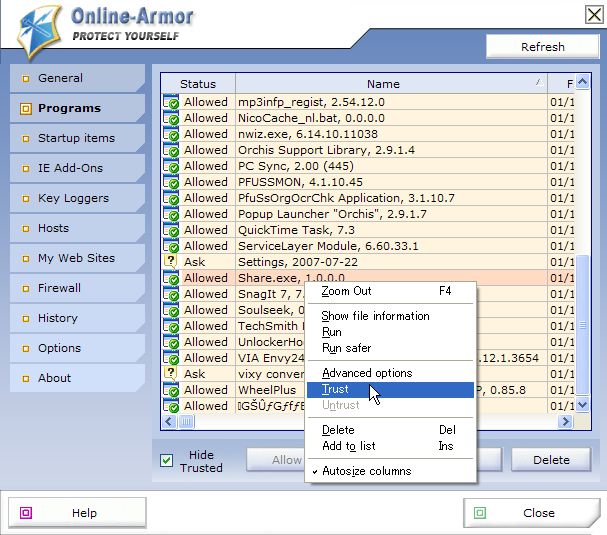Click the Refresh button
The width and height of the screenshot is (607, 535).
pos(543,47)
